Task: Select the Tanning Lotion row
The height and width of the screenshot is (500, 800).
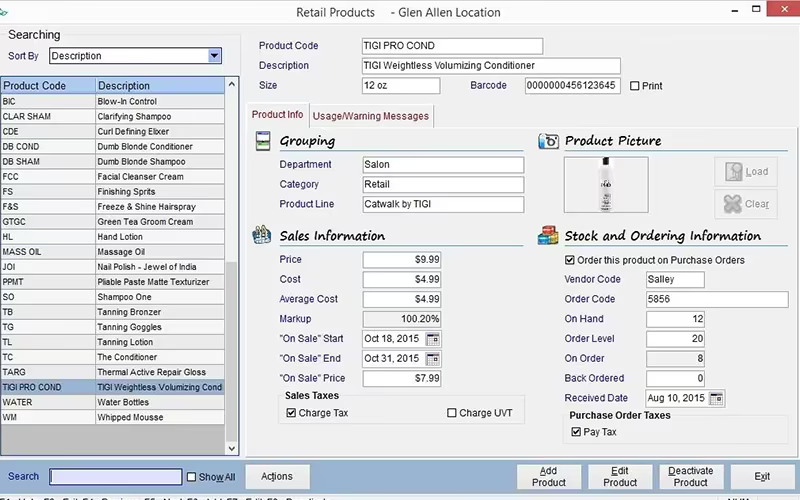Action: click(x=112, y=342)
